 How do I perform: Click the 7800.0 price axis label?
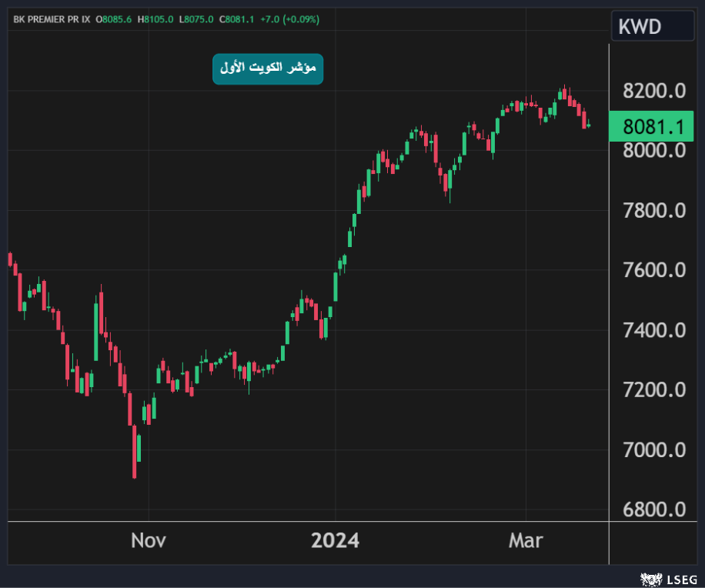point(654,210)
